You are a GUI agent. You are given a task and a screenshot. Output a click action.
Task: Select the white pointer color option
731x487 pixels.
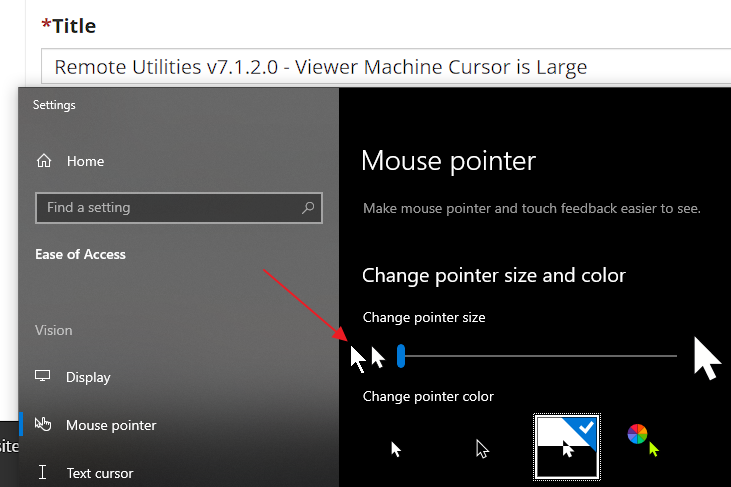pyautogui.click(x=396, y=449)
